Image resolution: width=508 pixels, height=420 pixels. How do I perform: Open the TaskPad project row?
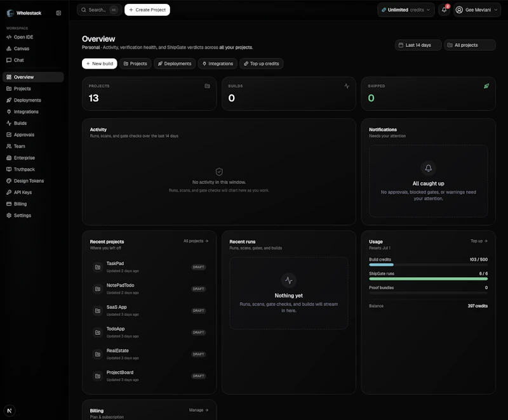point(149,267)
